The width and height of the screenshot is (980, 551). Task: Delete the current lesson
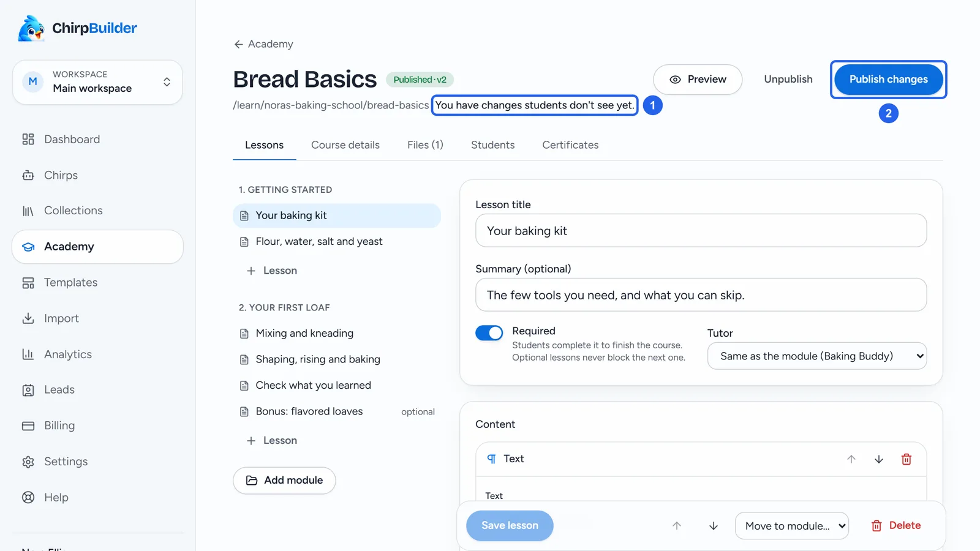click(895, 526)
